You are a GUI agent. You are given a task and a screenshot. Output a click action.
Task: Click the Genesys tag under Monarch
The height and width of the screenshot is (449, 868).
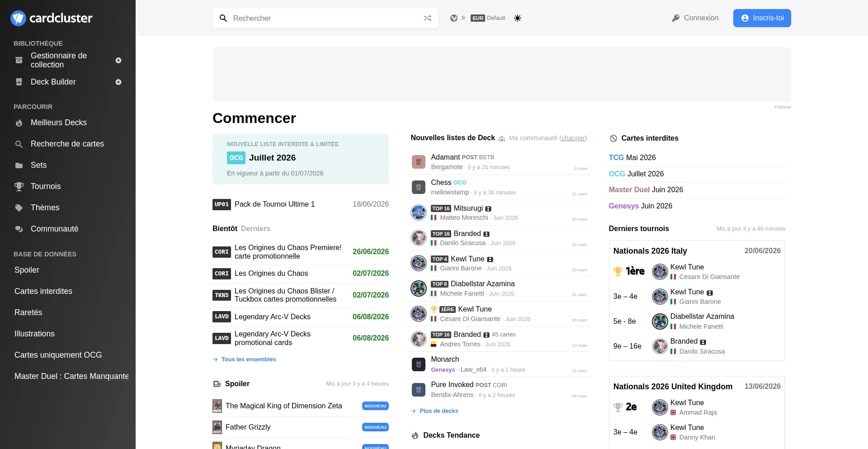pyautogui.click(x=443, y=370)
